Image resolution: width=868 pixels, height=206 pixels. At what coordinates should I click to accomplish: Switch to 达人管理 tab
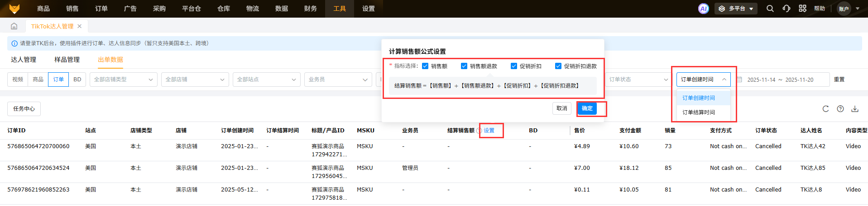24,60
